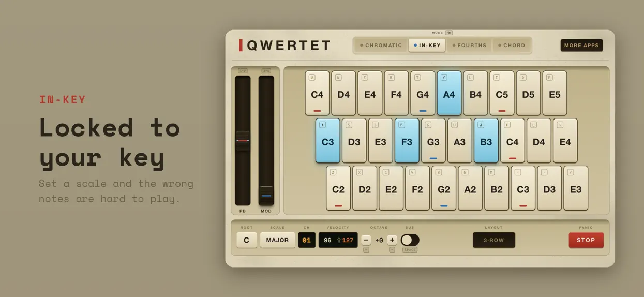
Task: Play the D2 key
Action: [x=365, y=188]
